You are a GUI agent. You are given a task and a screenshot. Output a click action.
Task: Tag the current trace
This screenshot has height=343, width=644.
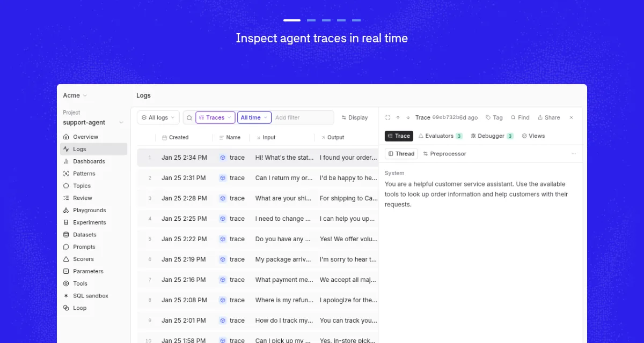point(494,117)
